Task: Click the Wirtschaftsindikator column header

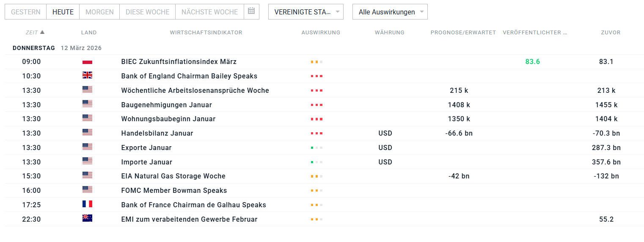Action: click(x=206, y=32)
